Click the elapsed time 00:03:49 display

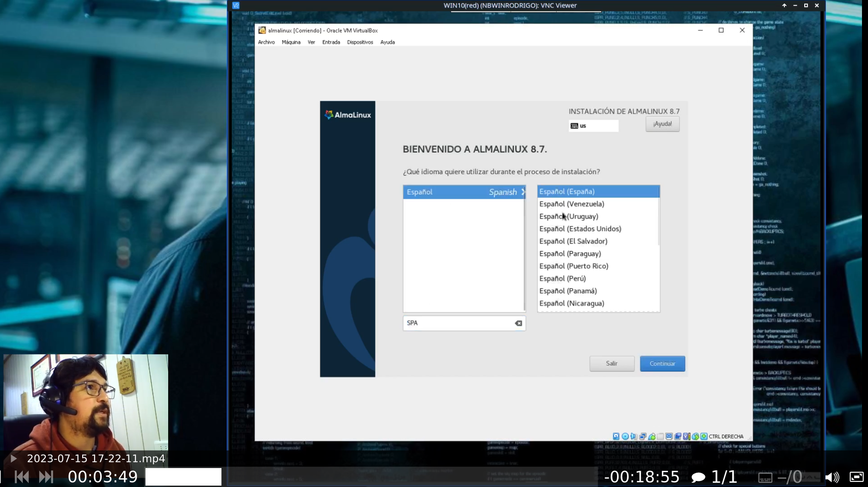[x=103, y=477]
